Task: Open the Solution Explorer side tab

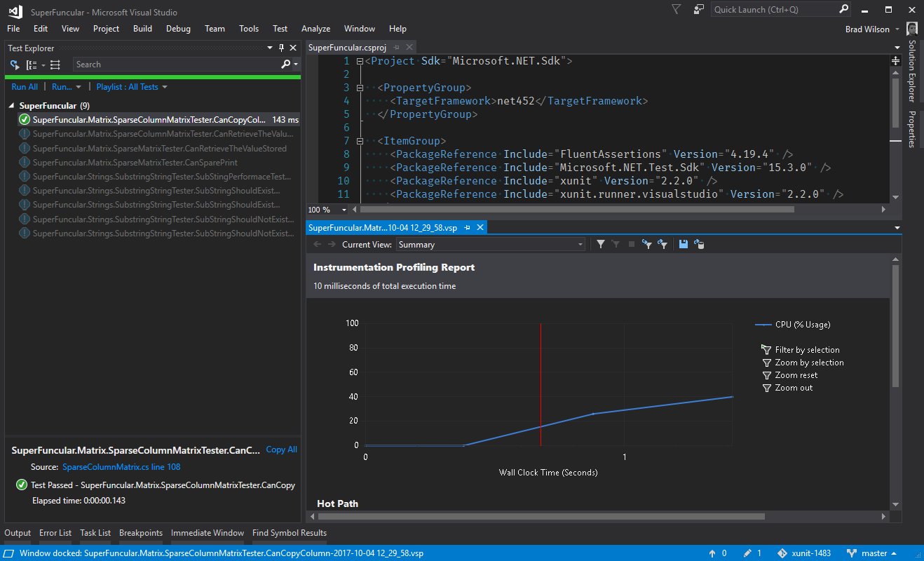Action: [912, 71]
